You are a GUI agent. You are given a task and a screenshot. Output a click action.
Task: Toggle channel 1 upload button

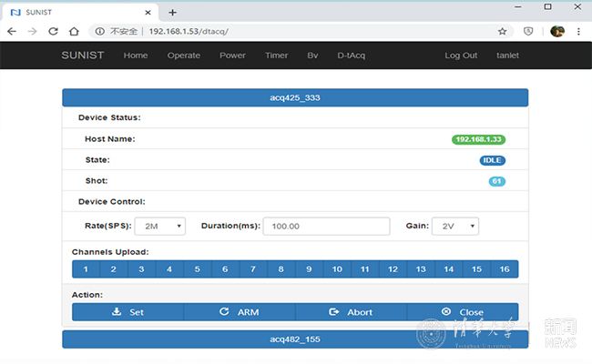click(86, 269)
